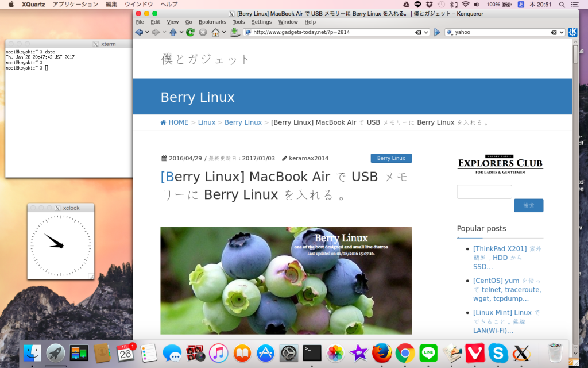Image resolution: width=588 pixels, height=368 pixels.
Task: Open the Forward history dropdown arrow
Action: pyautogui.click(x=164, y=32)
